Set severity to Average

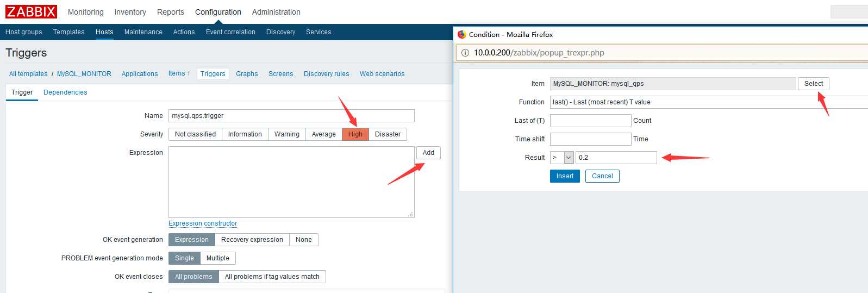pos(323,134)
